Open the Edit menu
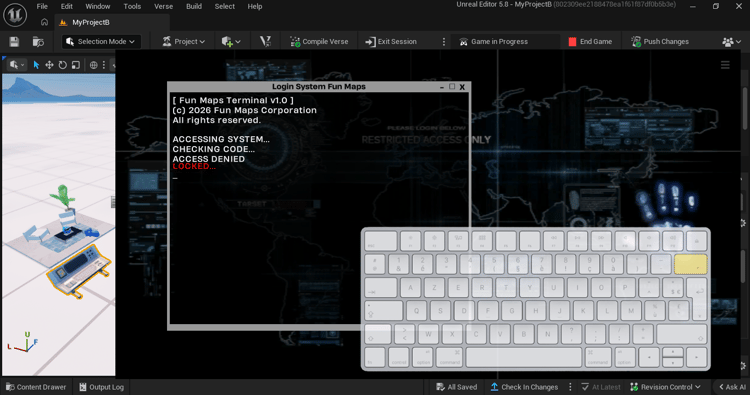750x395 pixels. [66, 6]
